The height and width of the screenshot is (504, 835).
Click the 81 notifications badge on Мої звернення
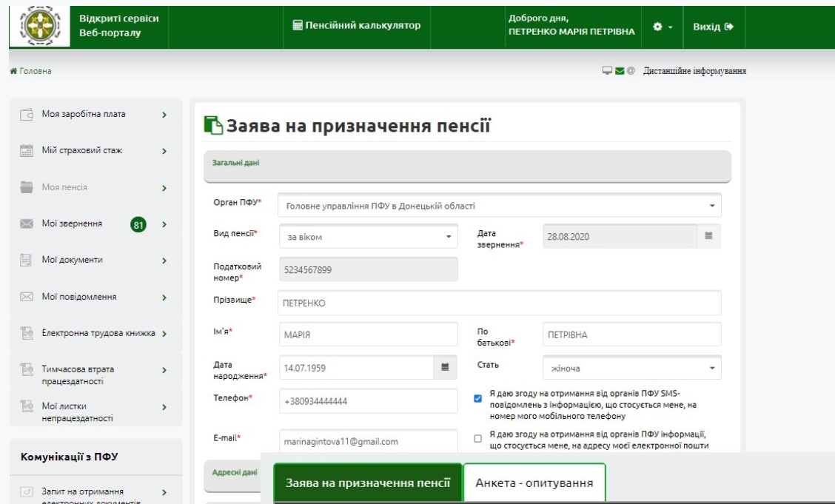[x=138, y=224]
